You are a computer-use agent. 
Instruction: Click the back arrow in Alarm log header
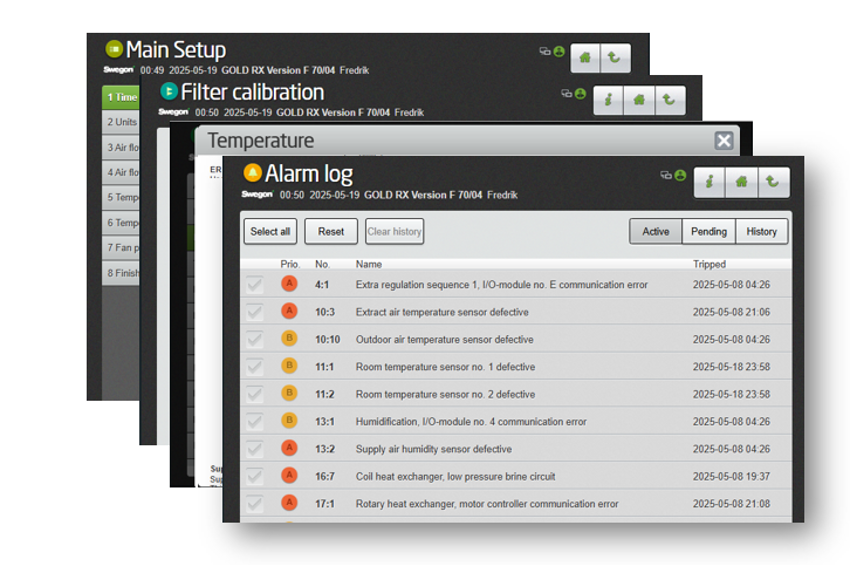point(773,182)
